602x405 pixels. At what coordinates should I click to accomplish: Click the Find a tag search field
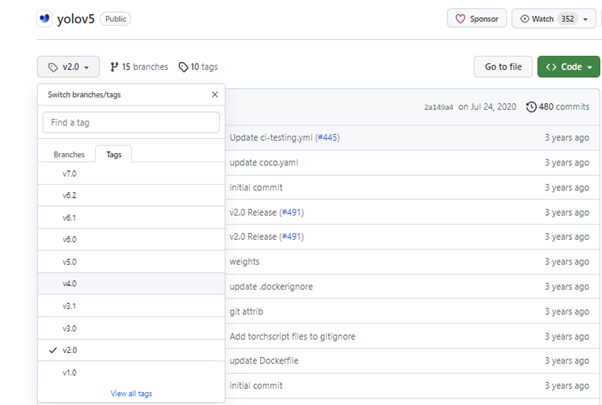[131, 122]
